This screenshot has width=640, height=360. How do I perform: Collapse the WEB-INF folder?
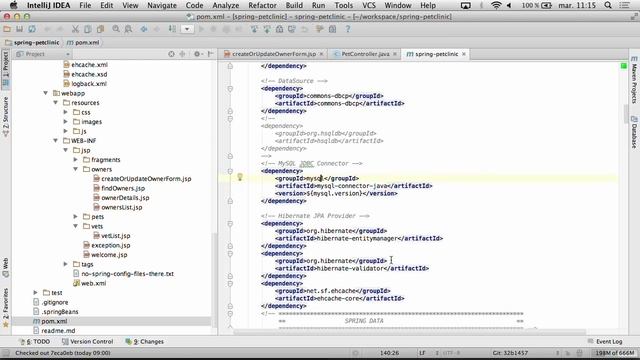(56, 140)
